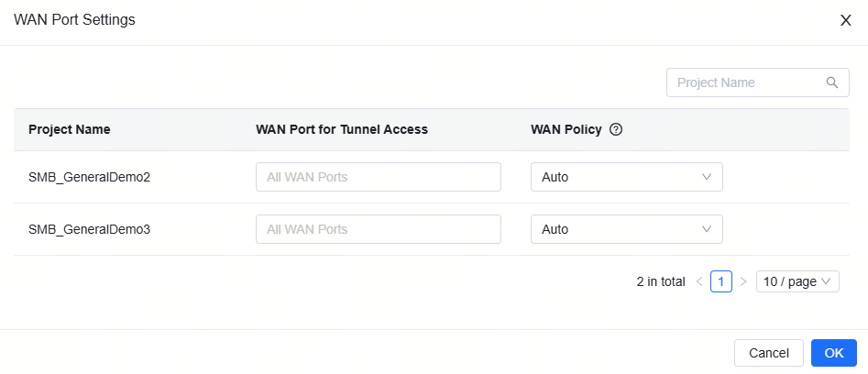Click the Project Name column header
The image size is (868, 374).
point(69,129)
